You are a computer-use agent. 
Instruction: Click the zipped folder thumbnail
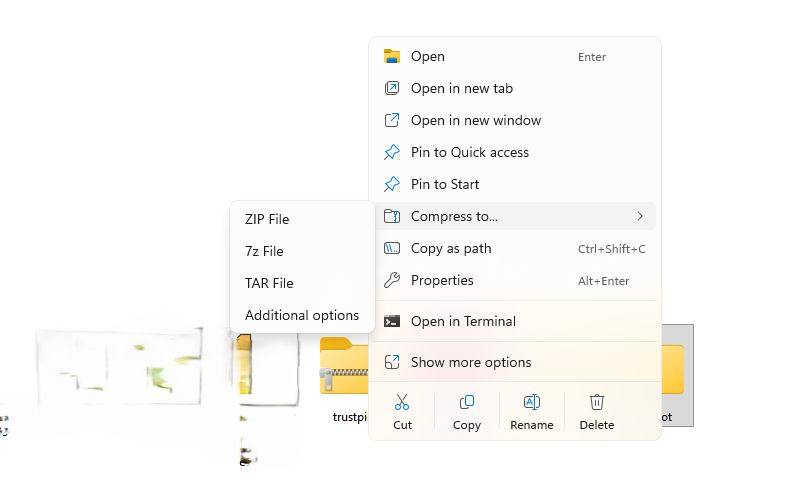pos(344,368)
